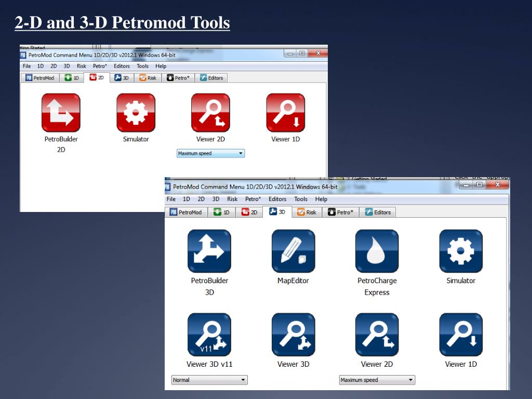Image resolution: width=532 pixels, height=399 pixels.
Task: Switch to Petro* tab in 2D window
Action: pyautogui.click(x=178, y=78)
